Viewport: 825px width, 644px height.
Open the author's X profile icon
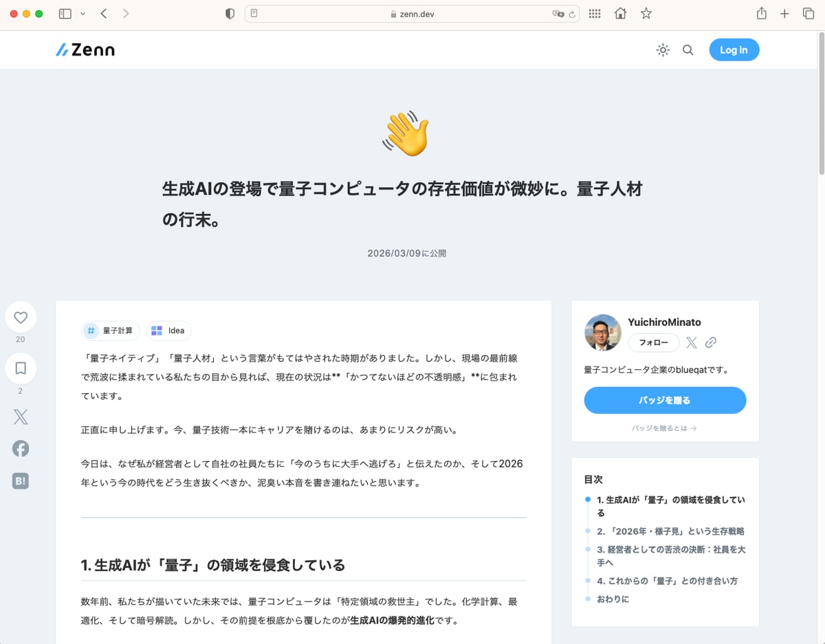[692, 342]
